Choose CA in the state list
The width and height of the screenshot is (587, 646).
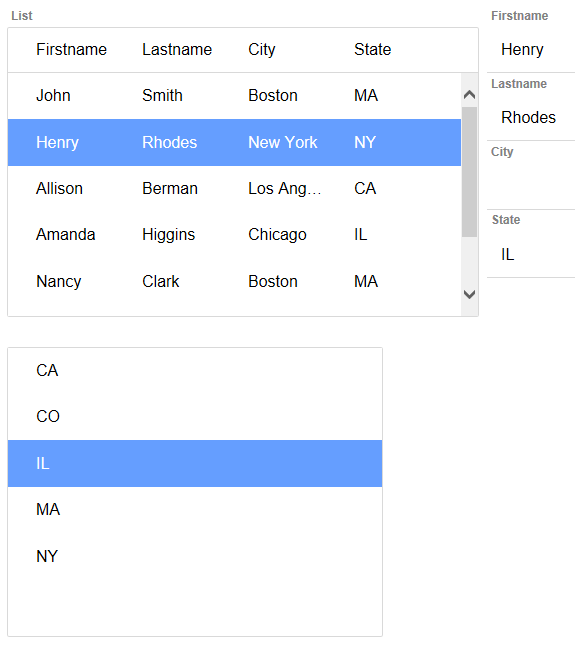(x=195, y=371)
